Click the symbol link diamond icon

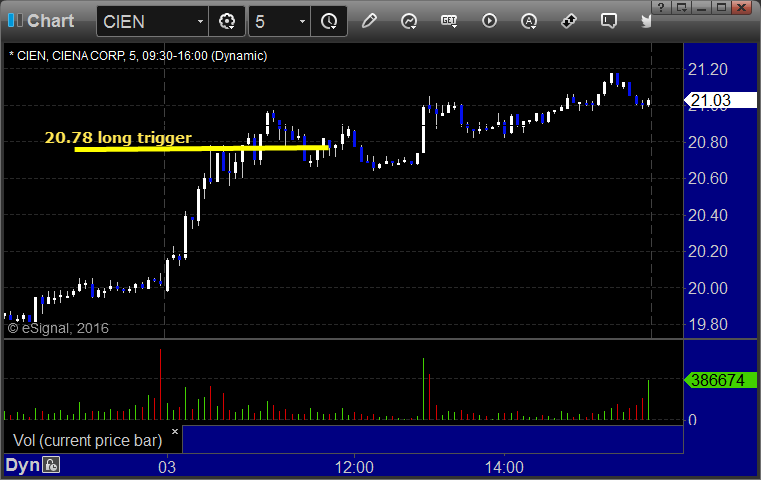569,21
